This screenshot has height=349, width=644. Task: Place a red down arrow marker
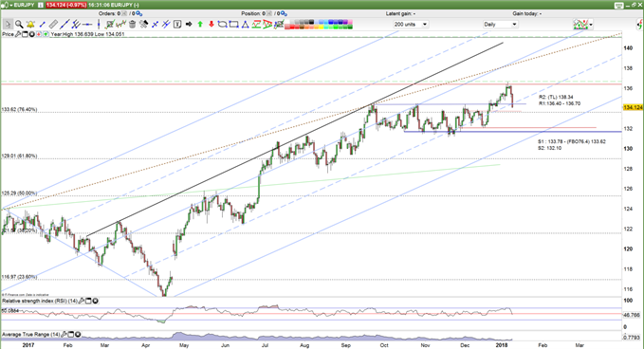pos(212,24)
